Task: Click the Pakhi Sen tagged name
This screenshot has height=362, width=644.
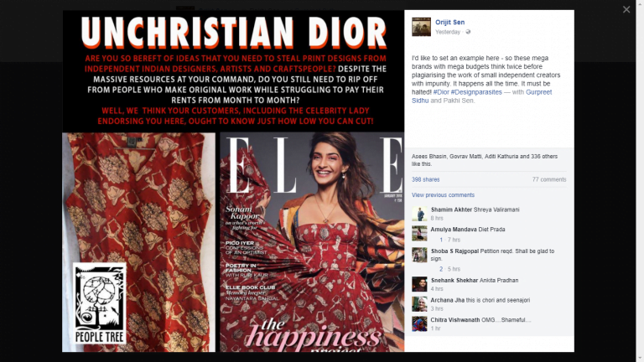Action: point(459,101)
